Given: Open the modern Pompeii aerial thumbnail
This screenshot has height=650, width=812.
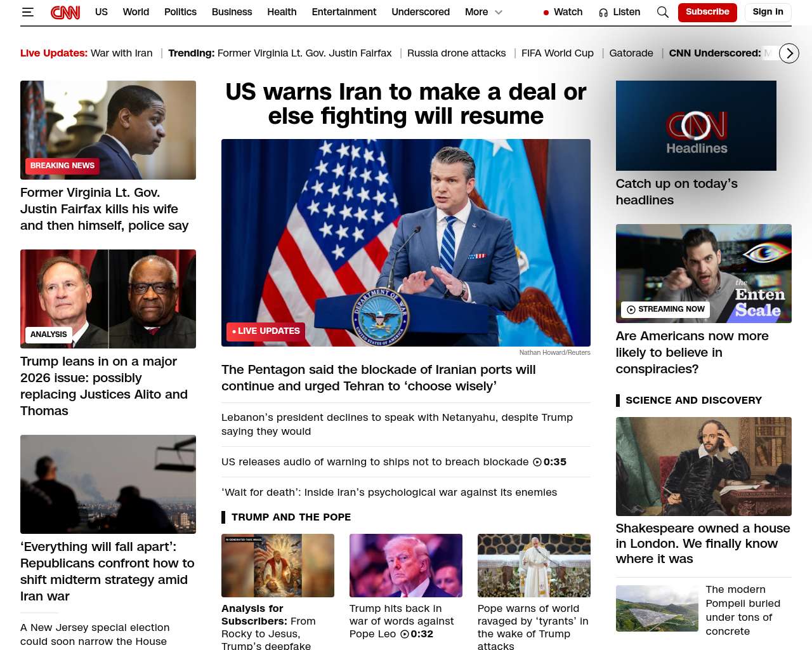Looking at the screenshot, I should [657, 609].
